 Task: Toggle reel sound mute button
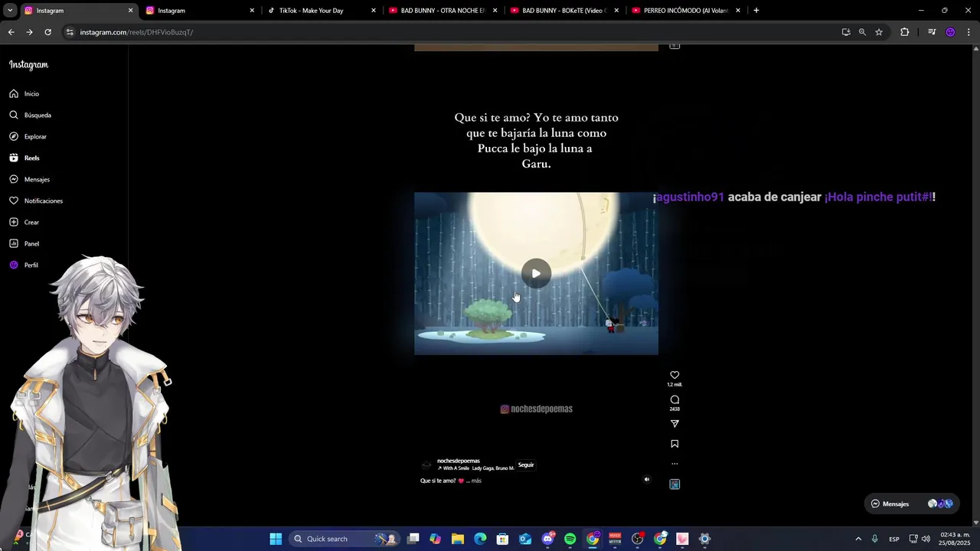click(x=646, y=480)
